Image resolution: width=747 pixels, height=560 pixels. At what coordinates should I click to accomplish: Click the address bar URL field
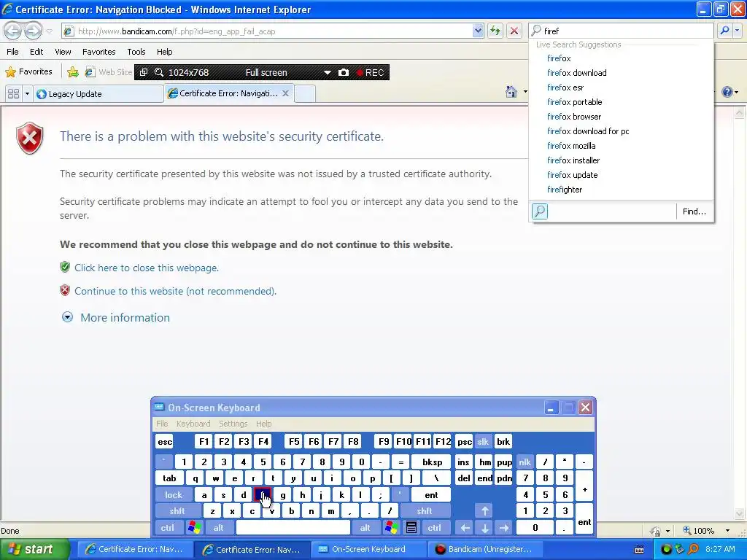[267, 31]
